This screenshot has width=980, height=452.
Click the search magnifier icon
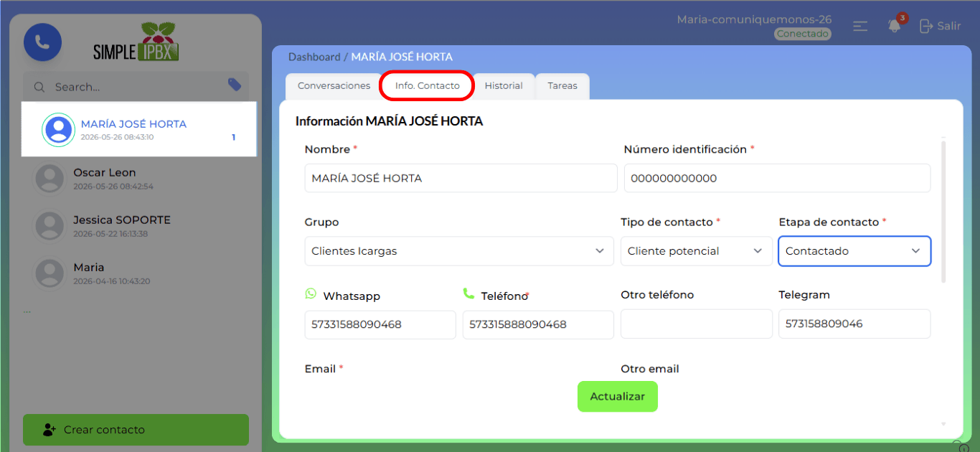pos(39,87)
